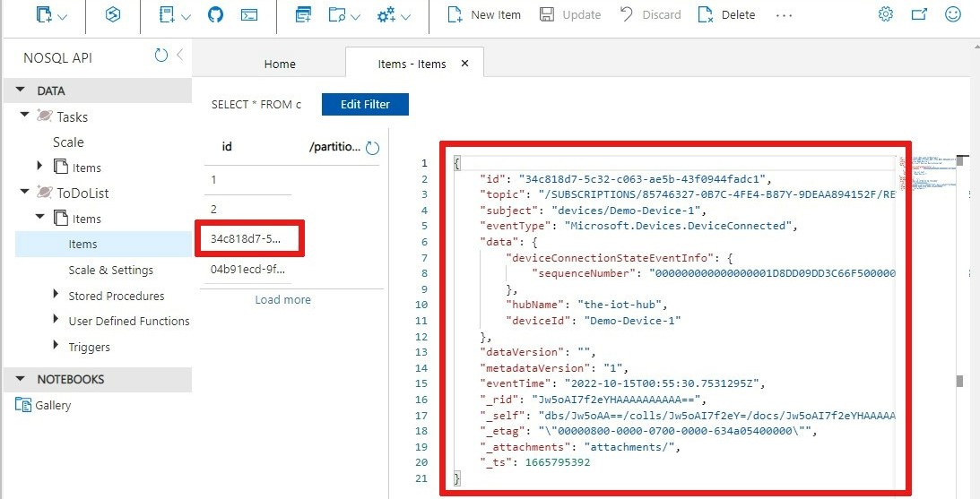This screenshot has height=499, width=980.
Task: Switch to Items - Items tab
Action: [412, 64]
